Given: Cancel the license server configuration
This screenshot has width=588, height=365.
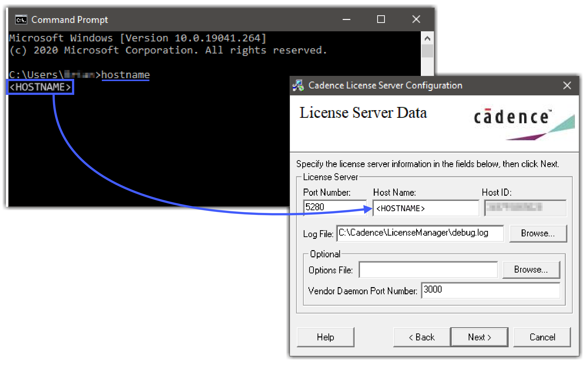Looking at the screenshot, I should point(542,337).
